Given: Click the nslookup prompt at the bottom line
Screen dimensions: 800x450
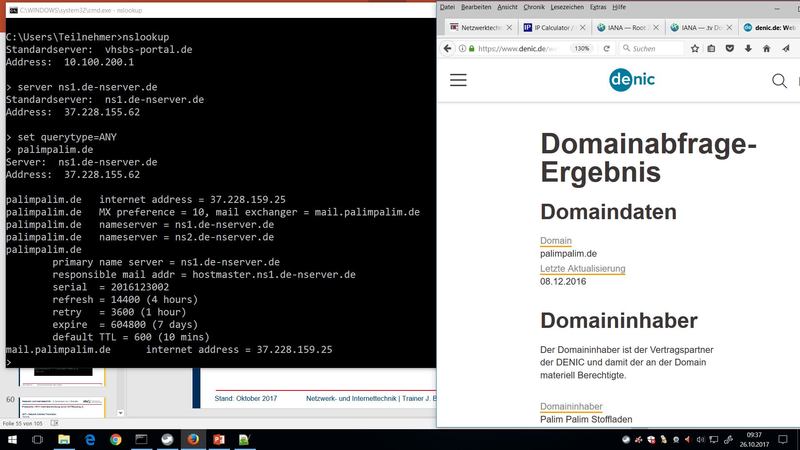Looking at the screenshot, I should click(x=9, y=362).
